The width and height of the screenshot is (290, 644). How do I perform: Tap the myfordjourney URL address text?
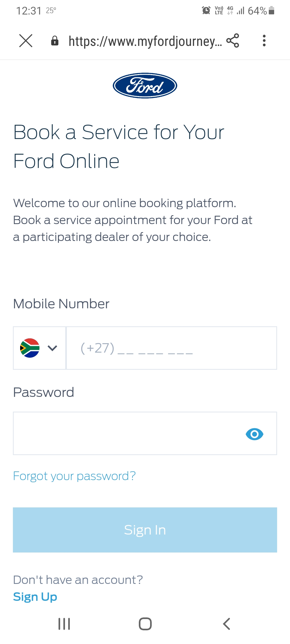coord(145,41)
